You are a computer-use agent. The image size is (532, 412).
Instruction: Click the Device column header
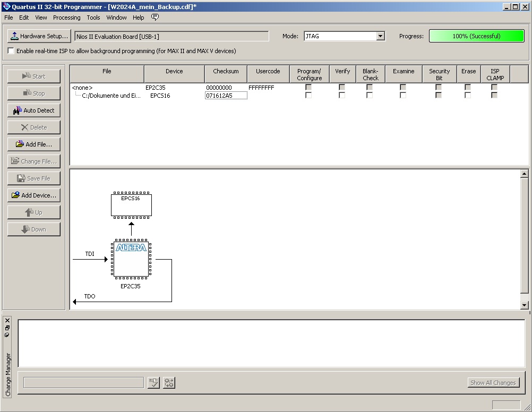174,74
